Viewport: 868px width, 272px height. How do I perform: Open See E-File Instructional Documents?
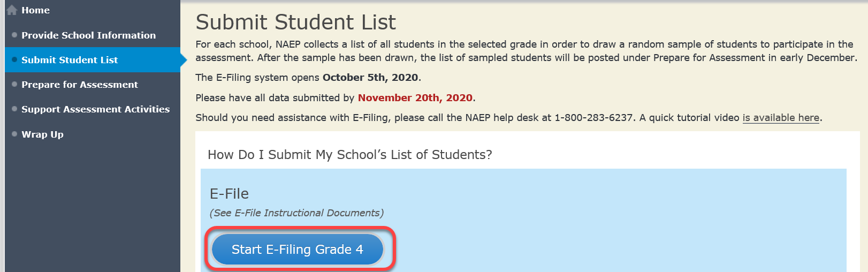coord(296,213)
